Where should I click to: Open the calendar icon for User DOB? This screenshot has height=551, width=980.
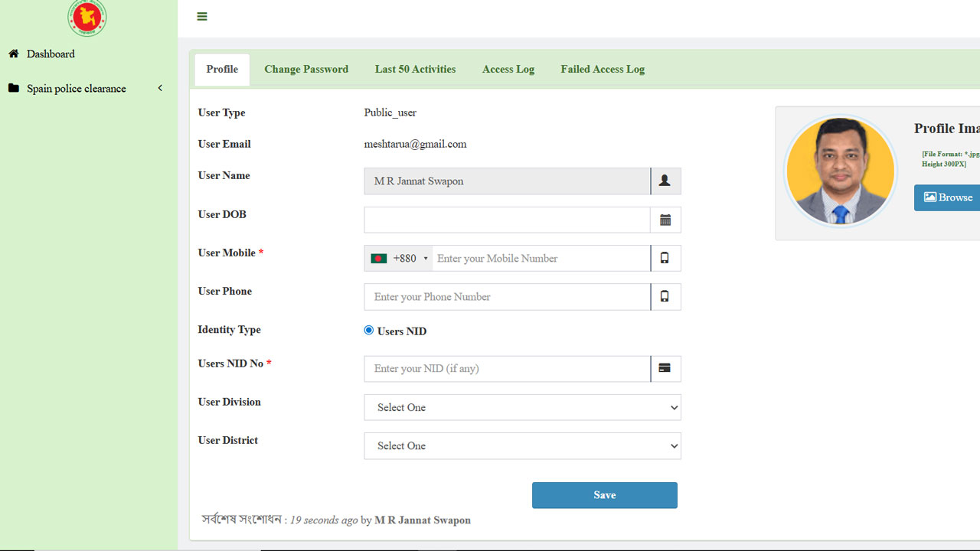click(x=665, y=220)
